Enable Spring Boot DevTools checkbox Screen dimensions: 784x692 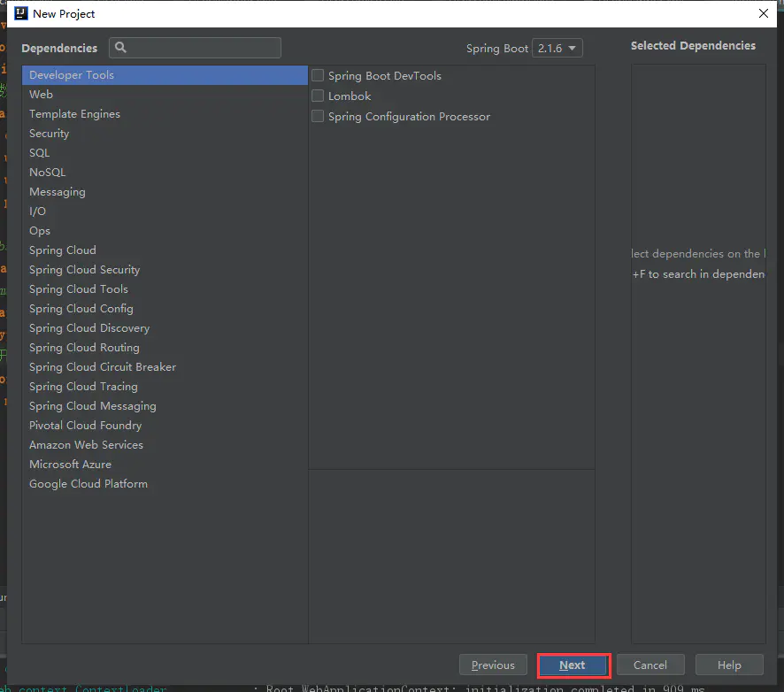pos(318,75)
